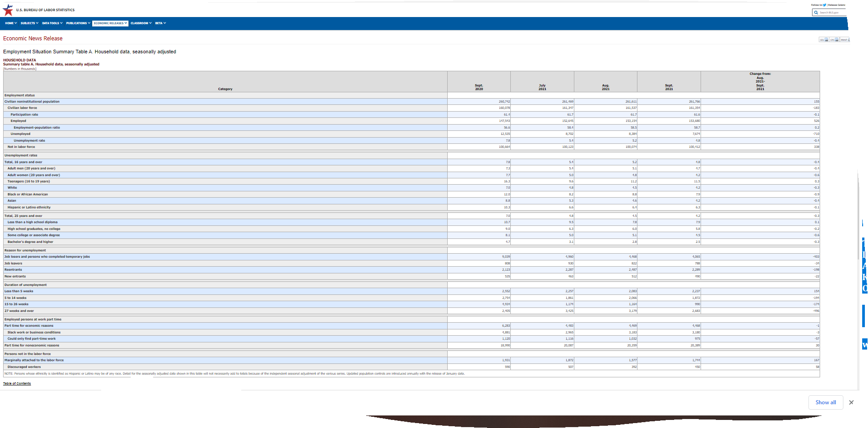Open the BLS Twitter page icon
The width and height of the screenshot is (868, 428).
(x=825, y=5)
